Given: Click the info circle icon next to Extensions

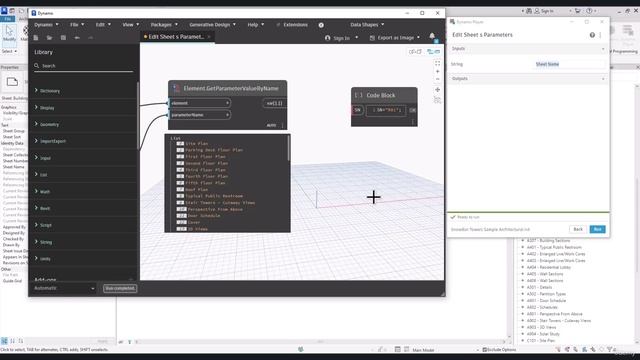Looking at the screenshot, I should [321, 25].
